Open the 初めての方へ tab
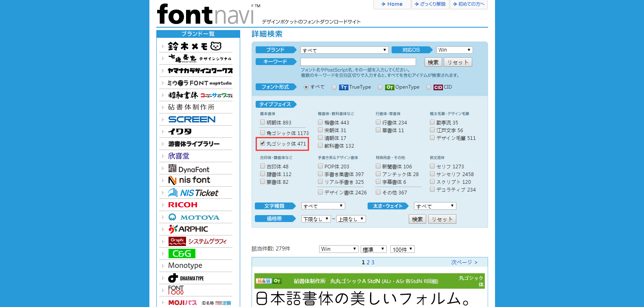 click(469, 4)
